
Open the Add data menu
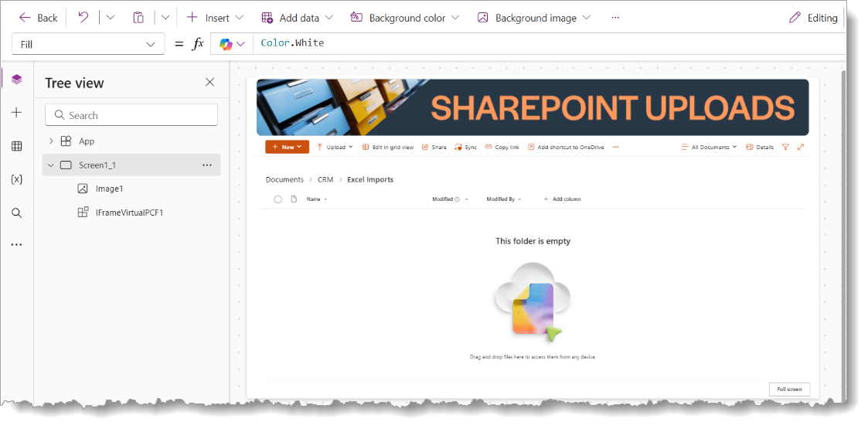(x=298, y=18)
